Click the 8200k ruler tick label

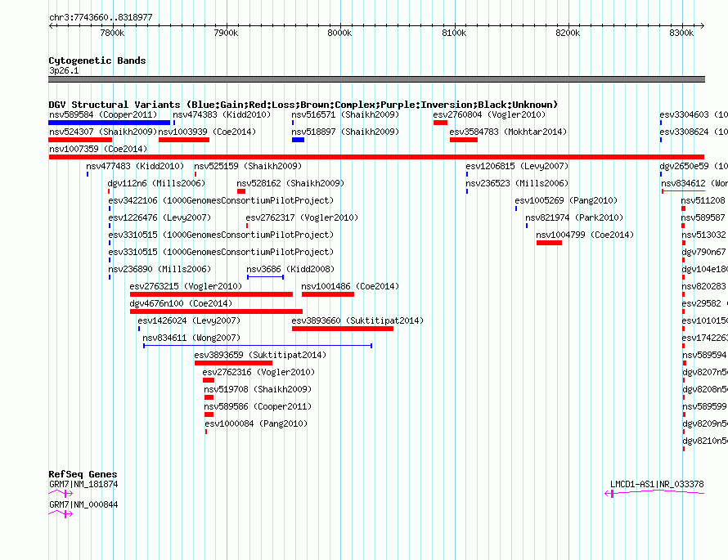(568, 33)
